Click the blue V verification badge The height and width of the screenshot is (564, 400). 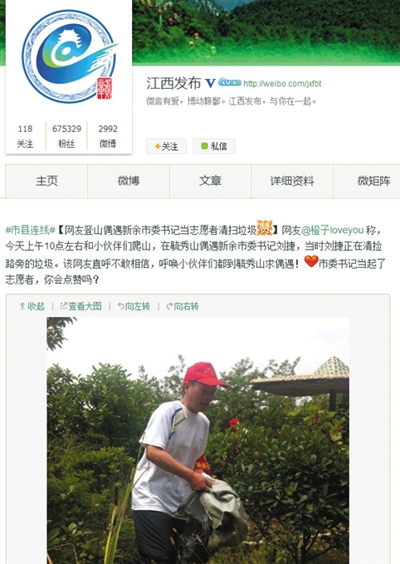tap(210, 83)
